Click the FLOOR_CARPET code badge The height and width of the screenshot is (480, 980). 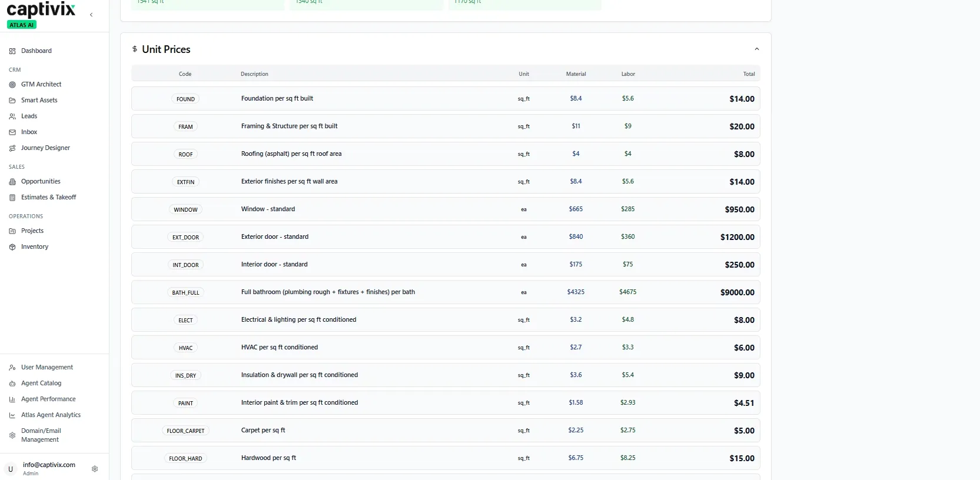[185, 431]
